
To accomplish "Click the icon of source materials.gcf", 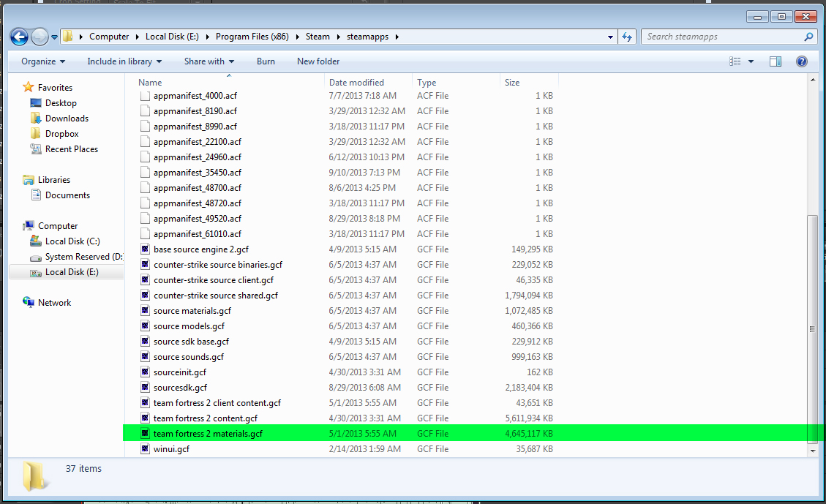I will tap(145, 311).
